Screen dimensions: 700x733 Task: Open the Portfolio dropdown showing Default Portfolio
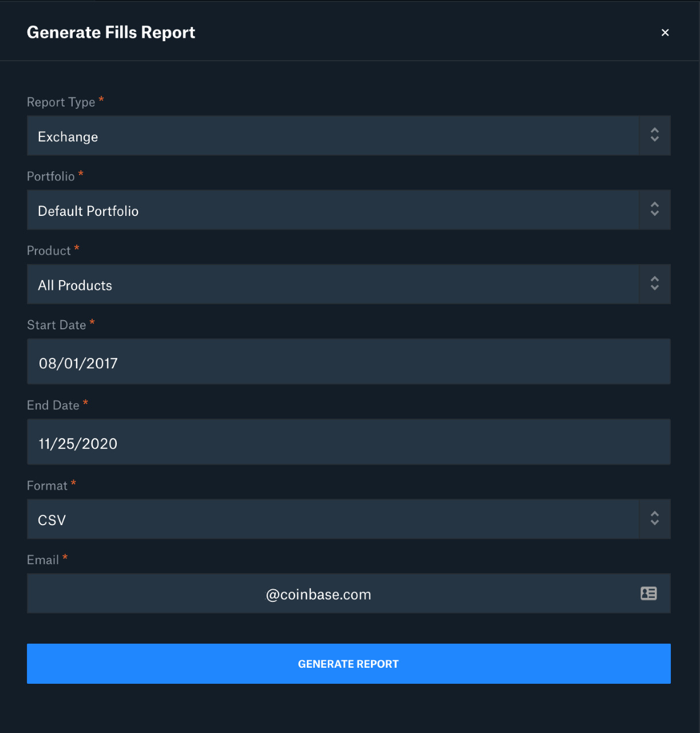(349, 210)
